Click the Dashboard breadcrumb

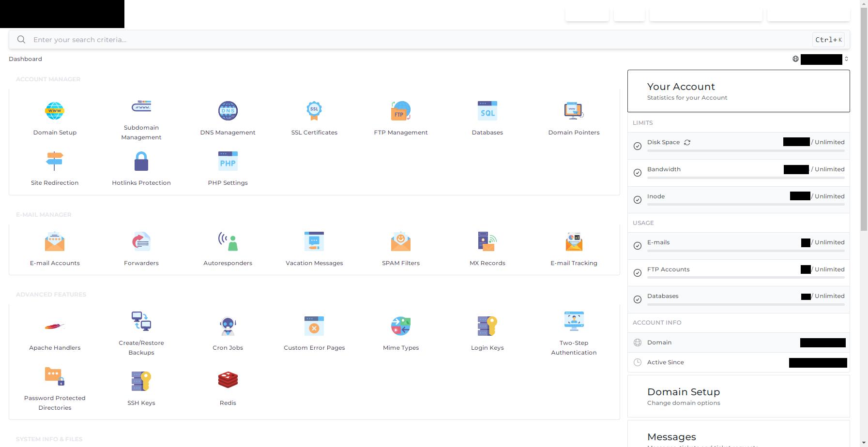[25, 59]
